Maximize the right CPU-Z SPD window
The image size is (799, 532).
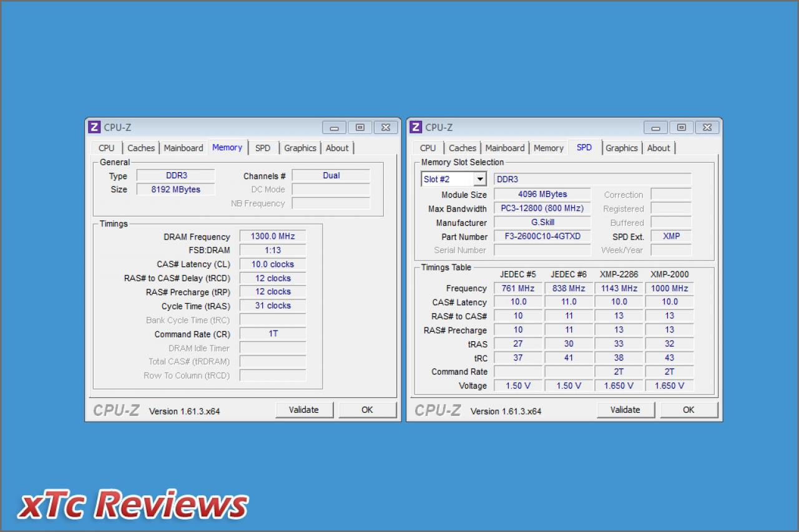(x=682, y=127)
